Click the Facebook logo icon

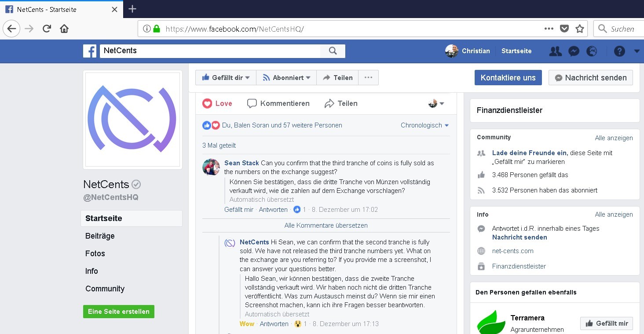90,51
